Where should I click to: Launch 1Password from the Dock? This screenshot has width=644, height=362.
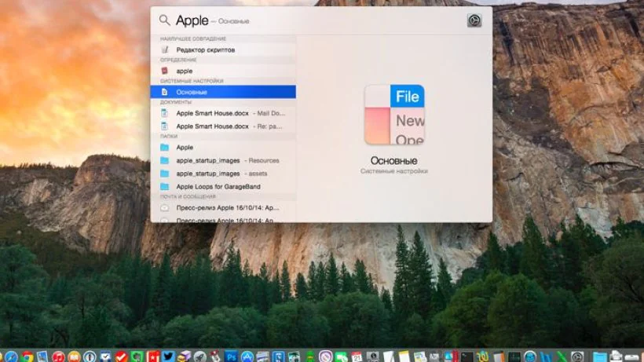pyautogui.click(x=90, y=357)
